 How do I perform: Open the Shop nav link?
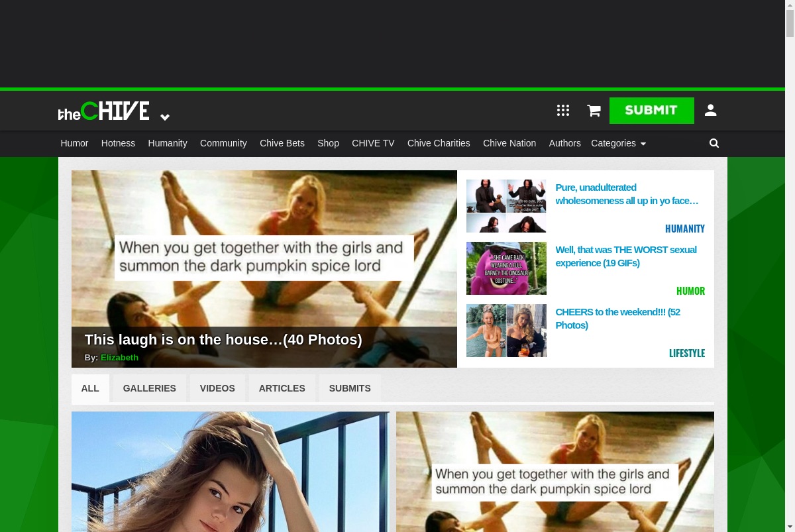[328, 143]
